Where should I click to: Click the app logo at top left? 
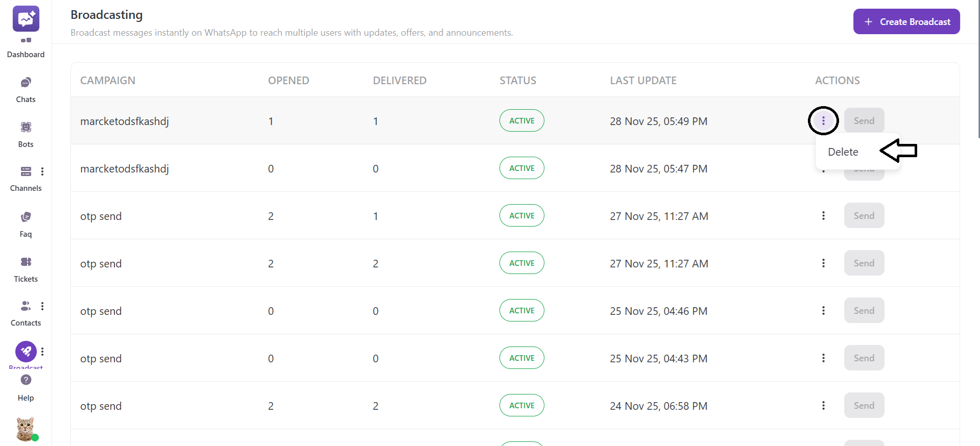coord(26,19)
